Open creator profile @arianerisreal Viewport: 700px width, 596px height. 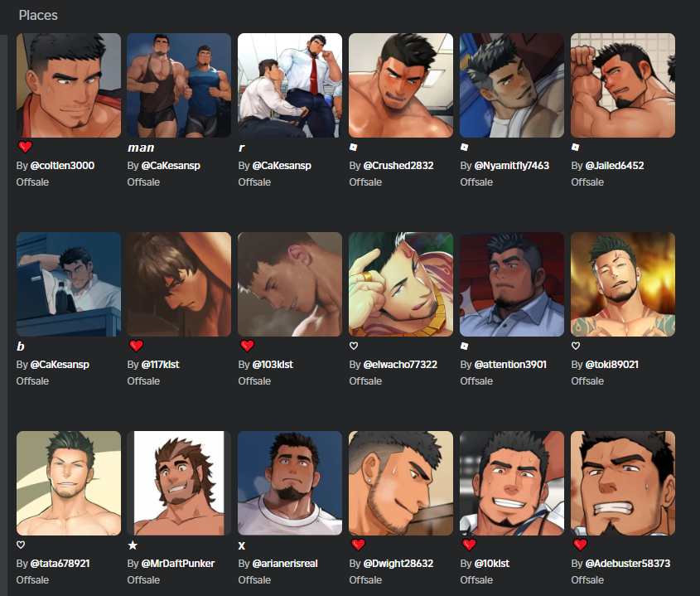[x=285, y=564]
